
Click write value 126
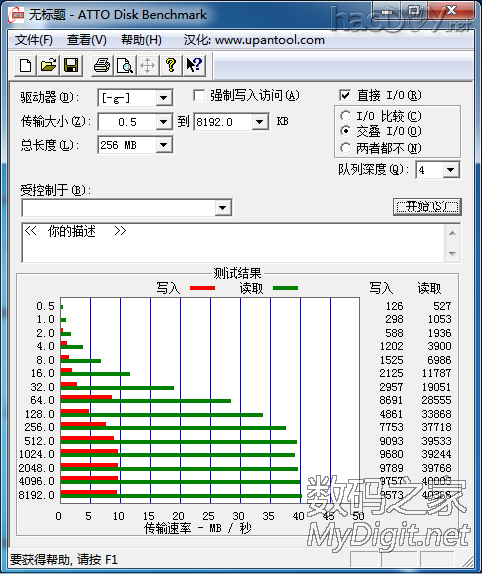tap(394, 306)
